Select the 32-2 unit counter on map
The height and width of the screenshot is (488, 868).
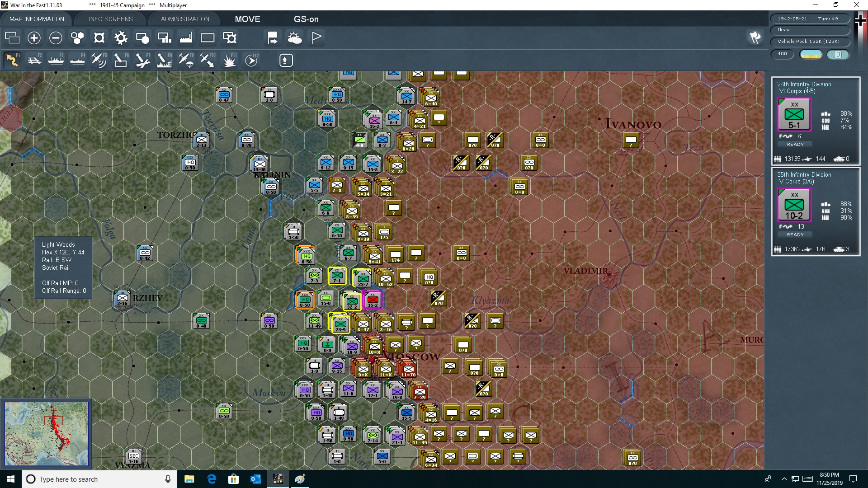pyautogui.click(x=352, y=302)
